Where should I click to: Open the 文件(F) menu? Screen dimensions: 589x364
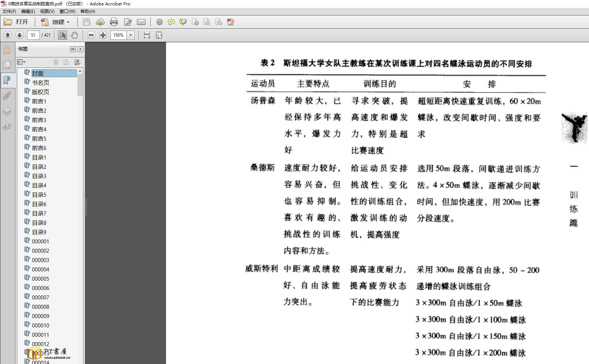[9, 11]
